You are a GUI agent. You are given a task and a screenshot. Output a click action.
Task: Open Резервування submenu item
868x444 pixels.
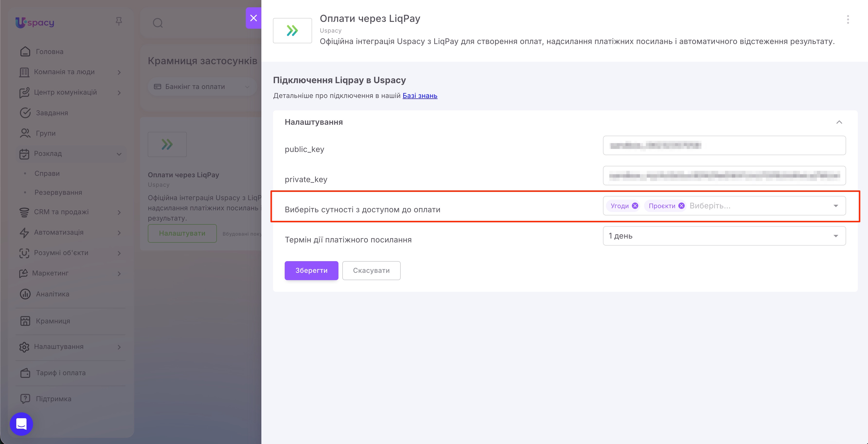click(x=58, y=192)
